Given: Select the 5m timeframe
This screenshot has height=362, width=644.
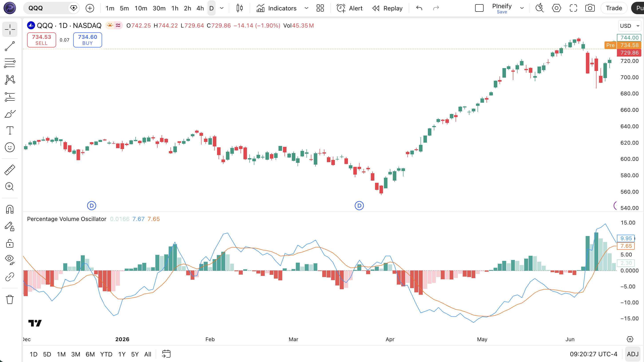Looking at the screenshot, I should coord(124,8).
